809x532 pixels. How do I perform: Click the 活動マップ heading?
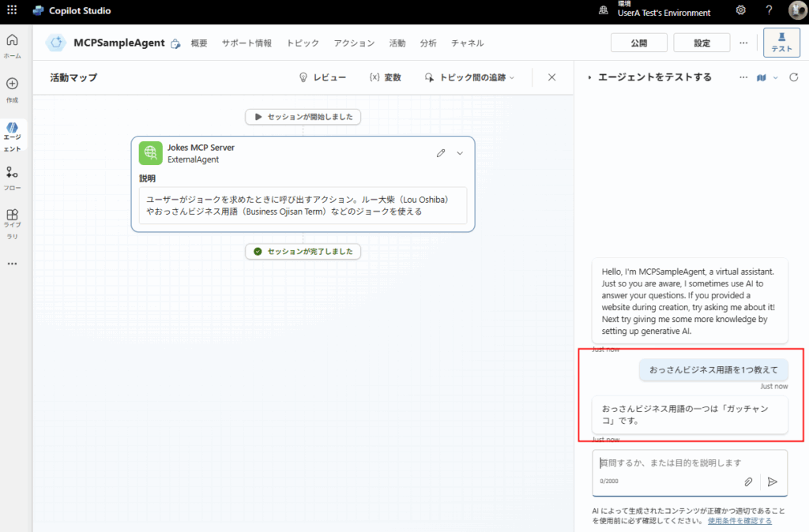[x=73, y=77]
